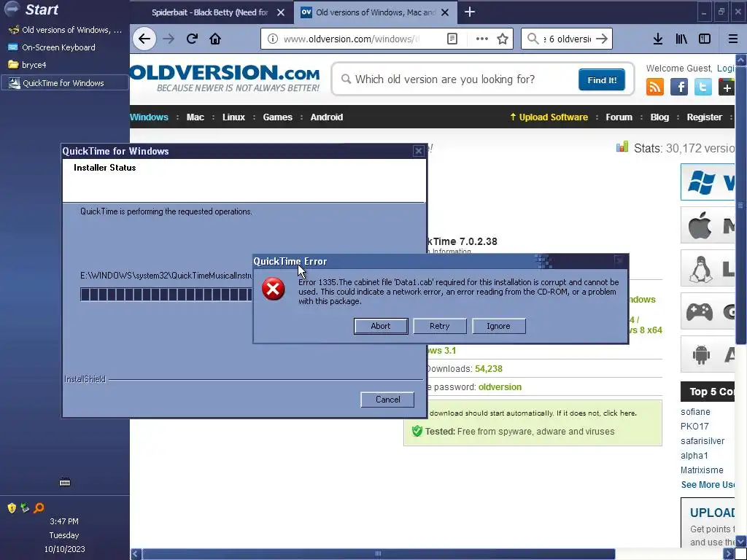Switch to the Spiderbait Black Betty tab
The image size is (747, 560).
point(209,12)
